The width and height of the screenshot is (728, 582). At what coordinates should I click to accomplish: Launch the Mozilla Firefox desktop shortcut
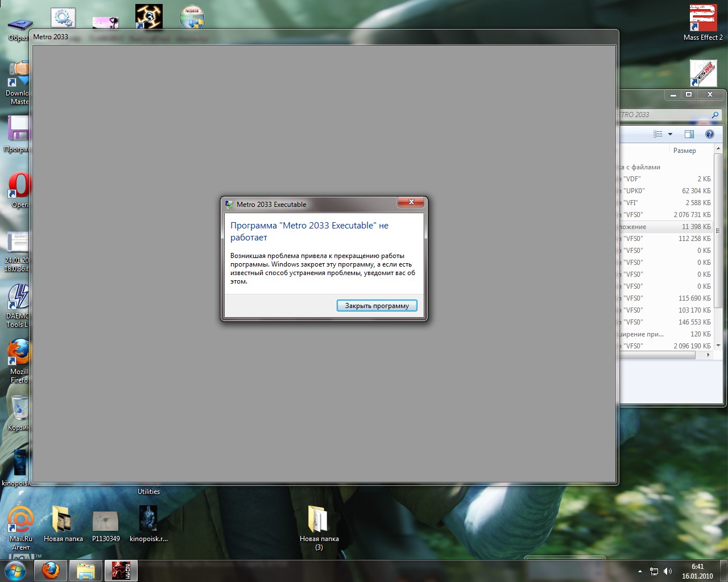tap(19, 361)
